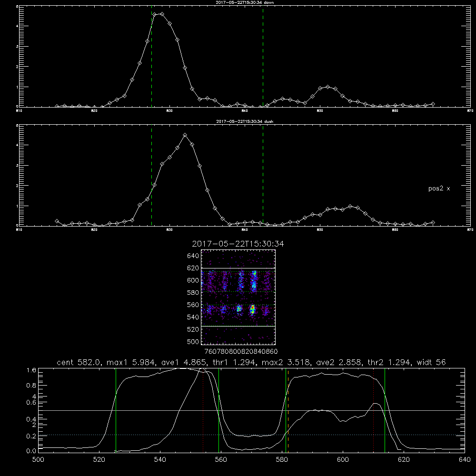Click the "thr1 1.294" value in the stats line
The image size is (476, 476).
pos(234,362)
